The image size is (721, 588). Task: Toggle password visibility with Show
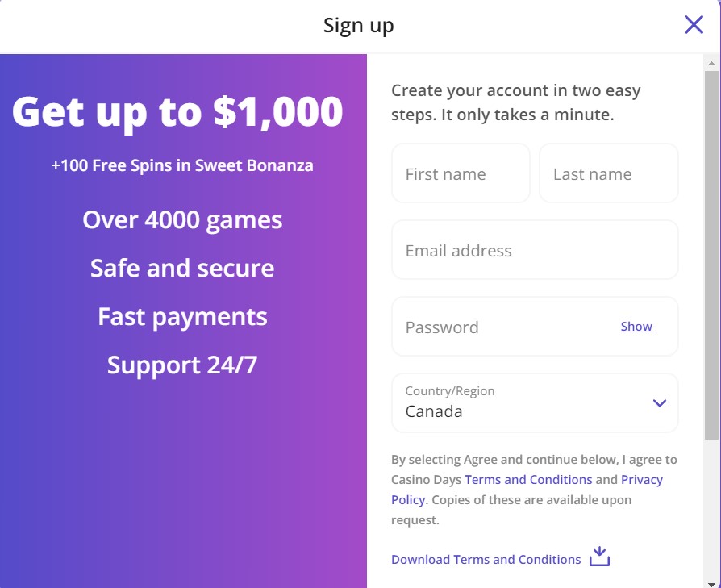(636, 327)
